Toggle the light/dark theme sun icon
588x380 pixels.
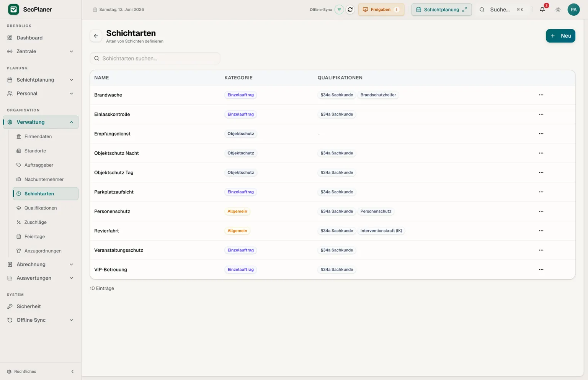point(558,10)
